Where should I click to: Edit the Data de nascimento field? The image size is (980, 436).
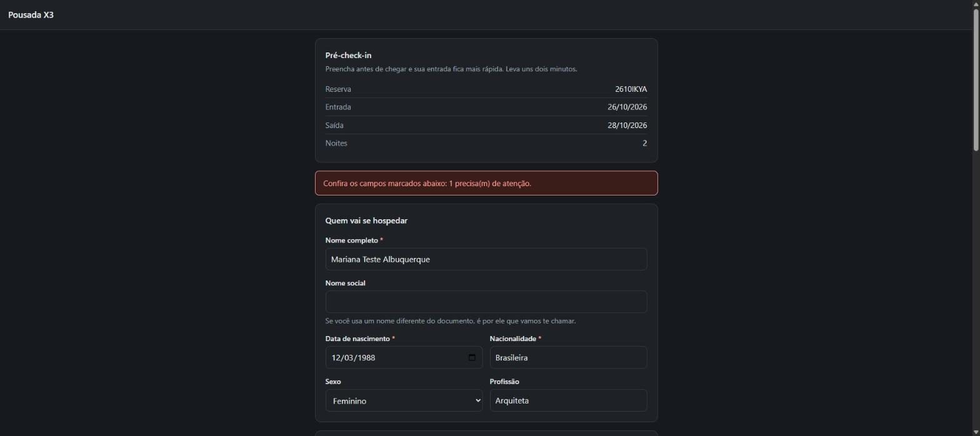click(404, 357)
